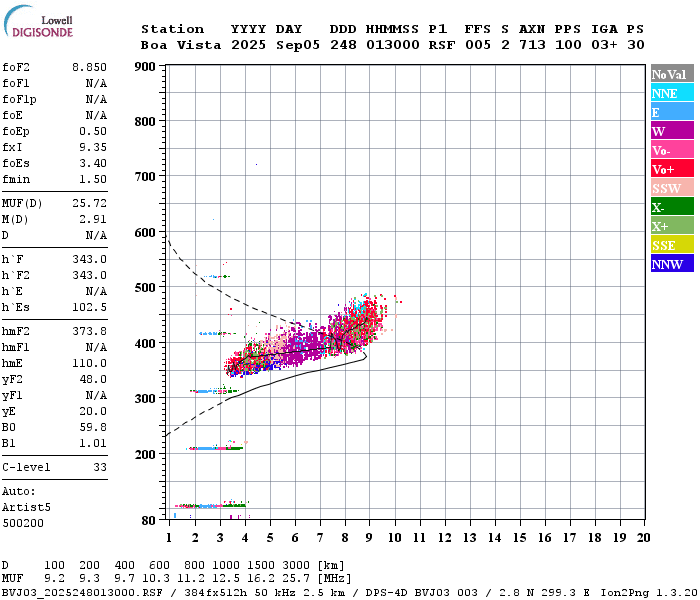Click the 013000 time value
The height and width of the screenshot is (600, 700).
pyautogui.click(x=393, y=45)
